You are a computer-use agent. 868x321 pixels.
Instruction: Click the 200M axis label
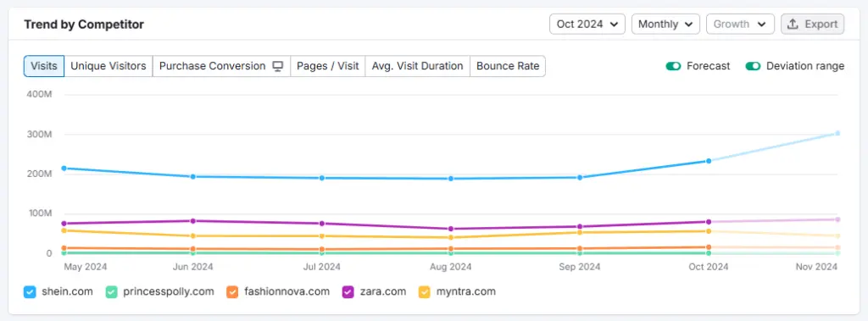(x=39, y=174)
